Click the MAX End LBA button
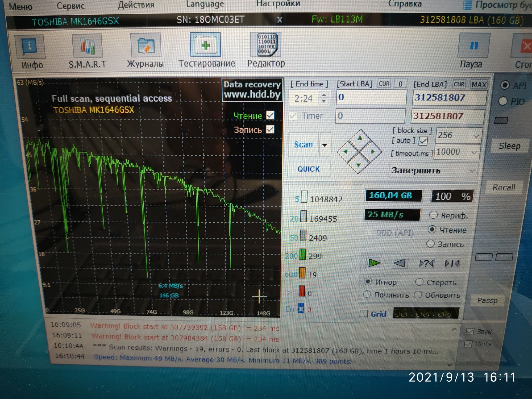 click(479, 85)
